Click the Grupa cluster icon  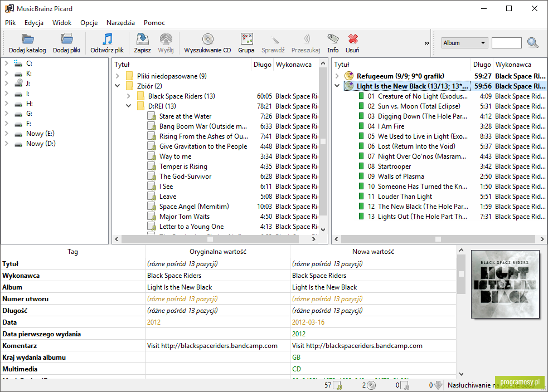[246, 39]
